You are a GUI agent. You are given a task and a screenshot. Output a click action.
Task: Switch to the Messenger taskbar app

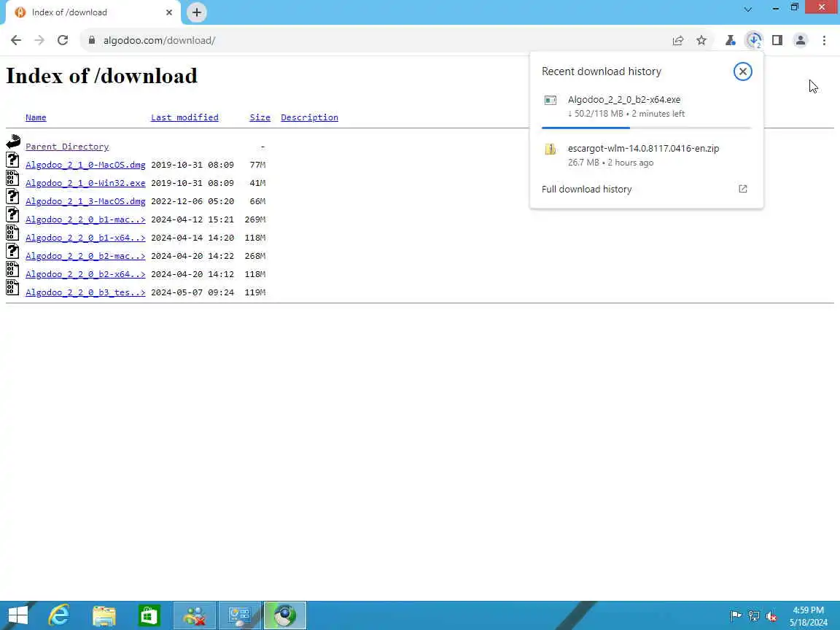(x=195, y=615)
